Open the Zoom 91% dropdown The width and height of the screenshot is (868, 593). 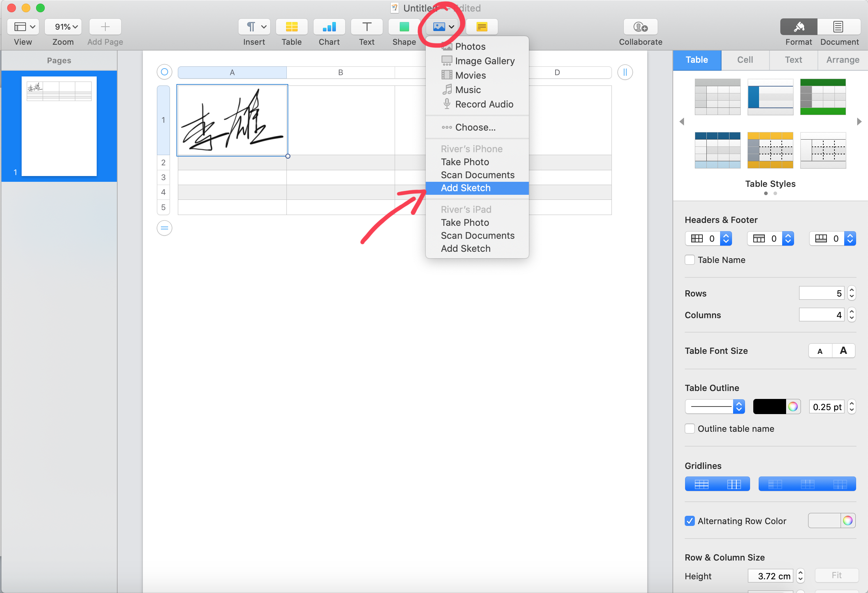pos(63,27)
